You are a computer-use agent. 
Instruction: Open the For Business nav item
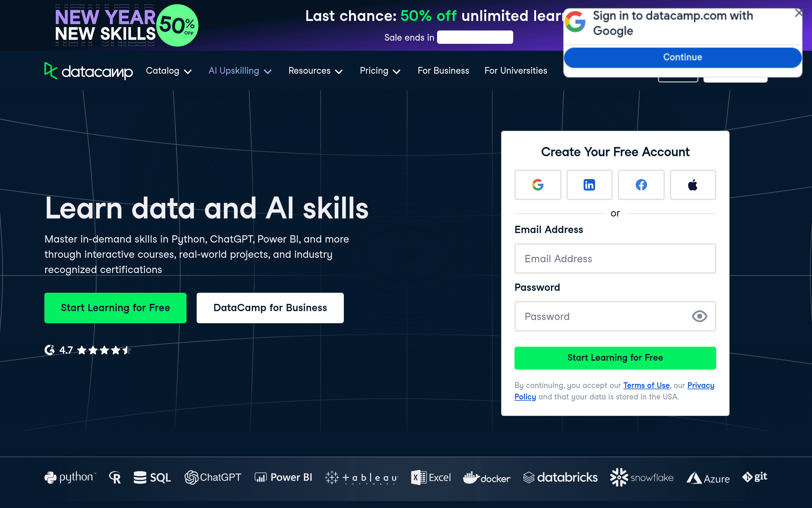click(443, 71)
